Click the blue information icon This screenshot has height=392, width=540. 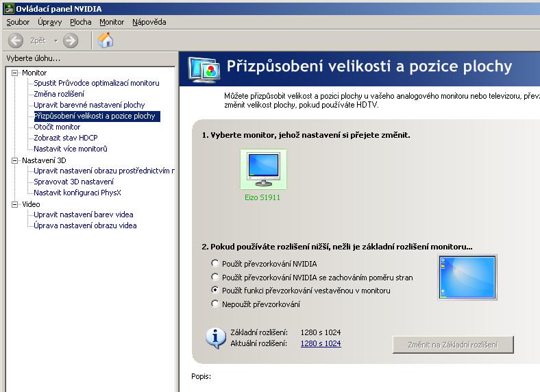point(216,337)
